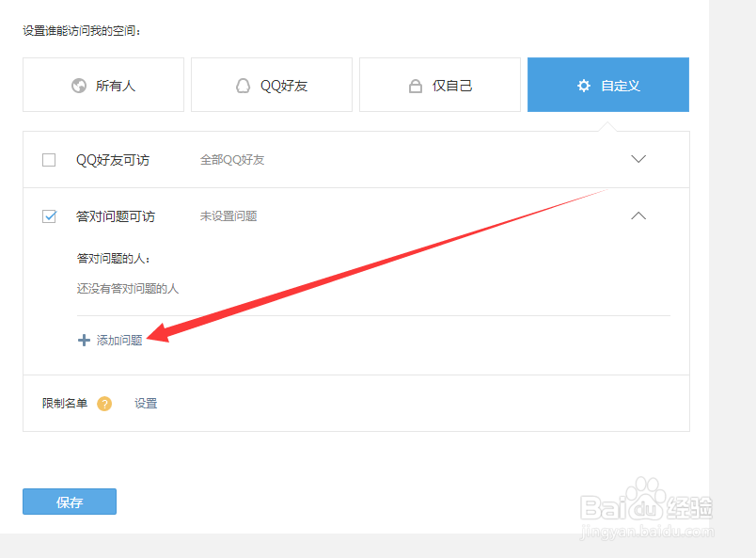The height and width of the screenshot is (558, 756).
Task: Click the 答对问题可访 label
Action: click(x=116, y=216)
